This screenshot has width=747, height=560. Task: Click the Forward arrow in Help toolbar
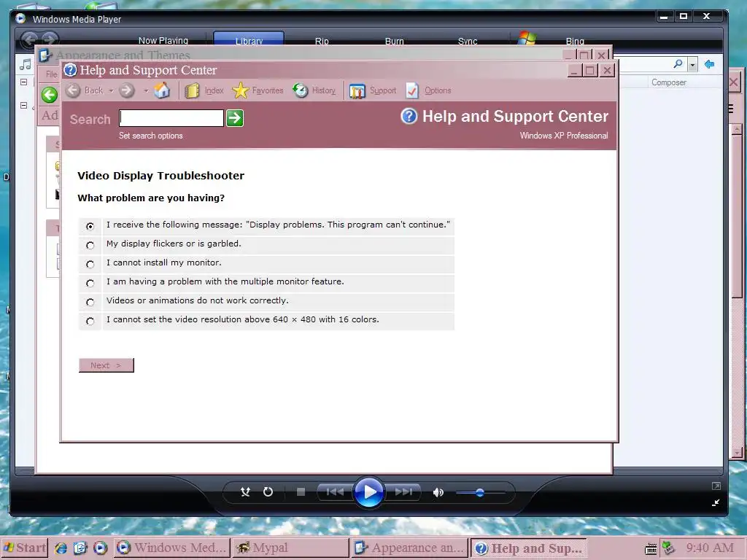click(127, 90)
